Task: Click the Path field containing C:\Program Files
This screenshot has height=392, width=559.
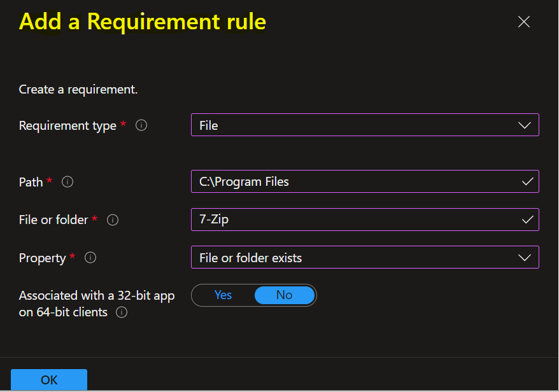Action: pos(365,181)
